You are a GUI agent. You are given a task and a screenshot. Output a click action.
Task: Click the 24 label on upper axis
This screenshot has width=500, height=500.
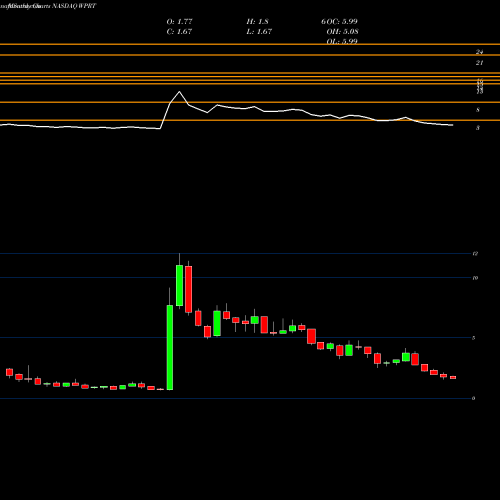pyautogui.click(x=479, y=52)
